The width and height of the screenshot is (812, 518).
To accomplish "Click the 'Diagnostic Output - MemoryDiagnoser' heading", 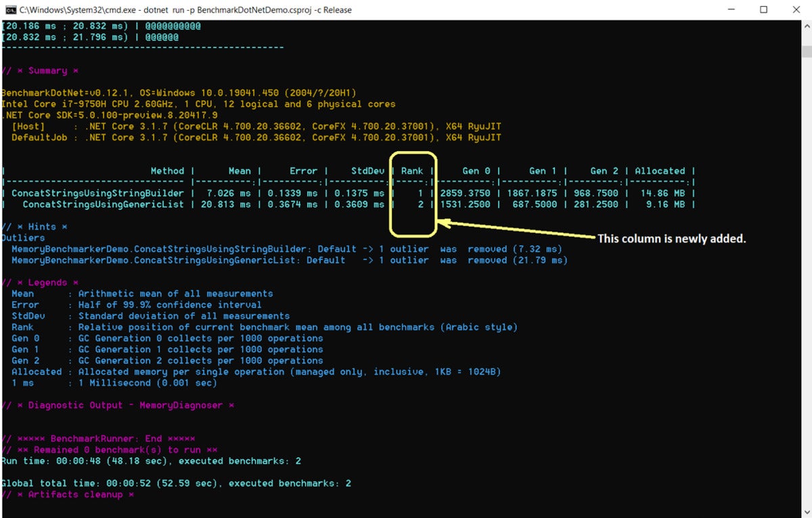I will tap(118, 405).
